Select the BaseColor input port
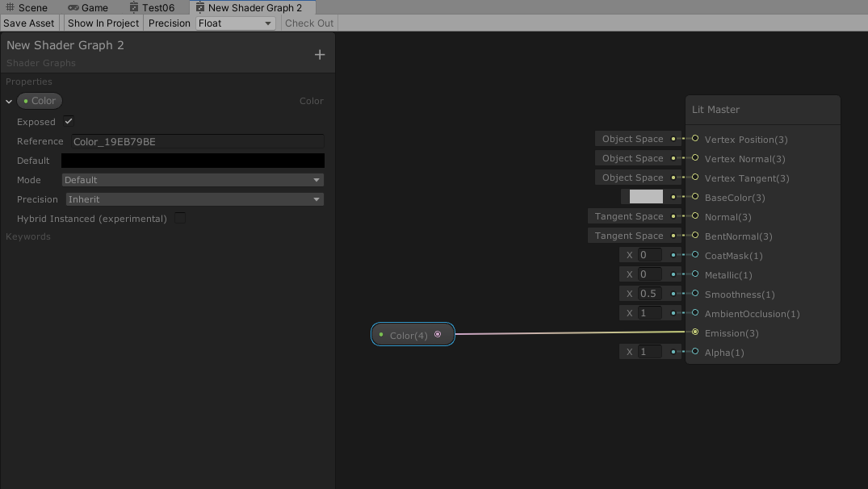This screenshot has height=489, width=868. point(694,197)
